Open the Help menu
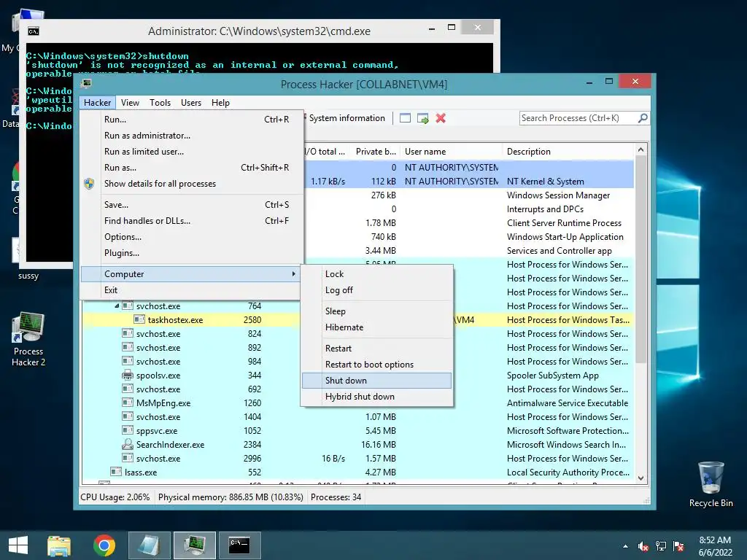This screenshot has height=560, width=747. [x=220, y=102]
